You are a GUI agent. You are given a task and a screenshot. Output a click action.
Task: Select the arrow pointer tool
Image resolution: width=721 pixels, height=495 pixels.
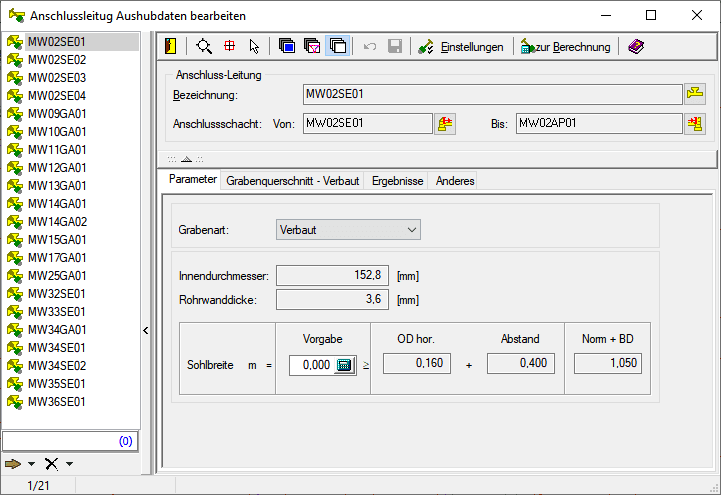254,46
